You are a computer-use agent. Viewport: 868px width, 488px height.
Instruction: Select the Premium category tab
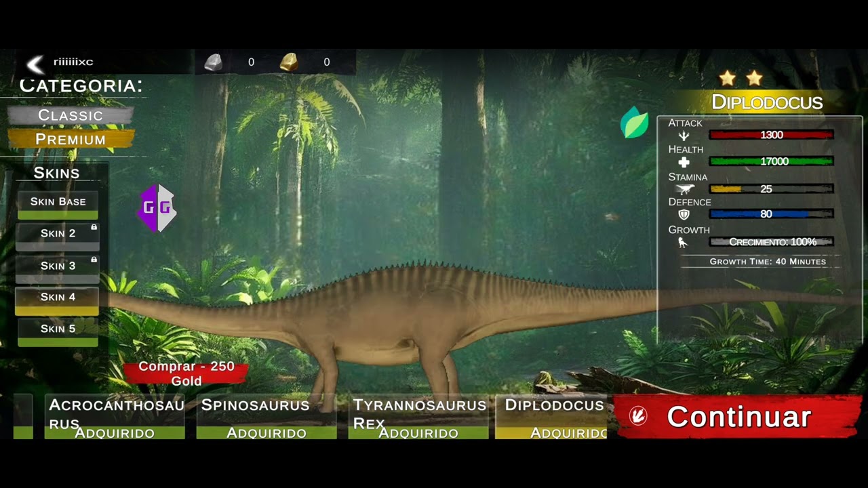coord(71,139)
